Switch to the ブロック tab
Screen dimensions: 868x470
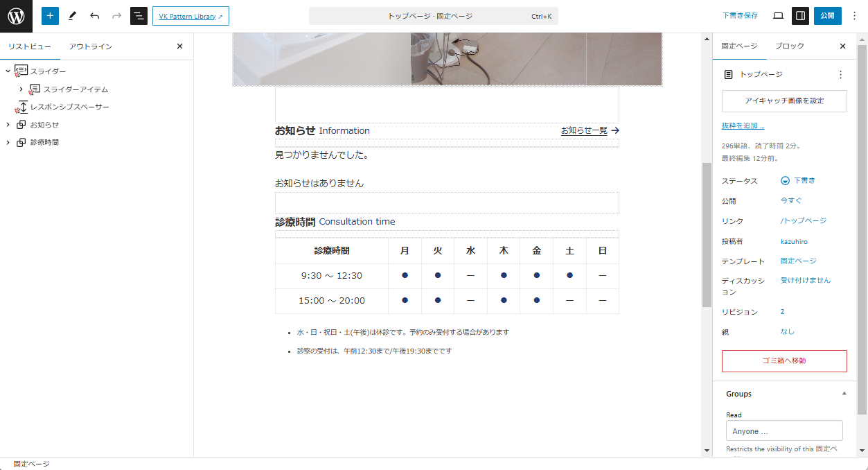(x=789, y=46)
